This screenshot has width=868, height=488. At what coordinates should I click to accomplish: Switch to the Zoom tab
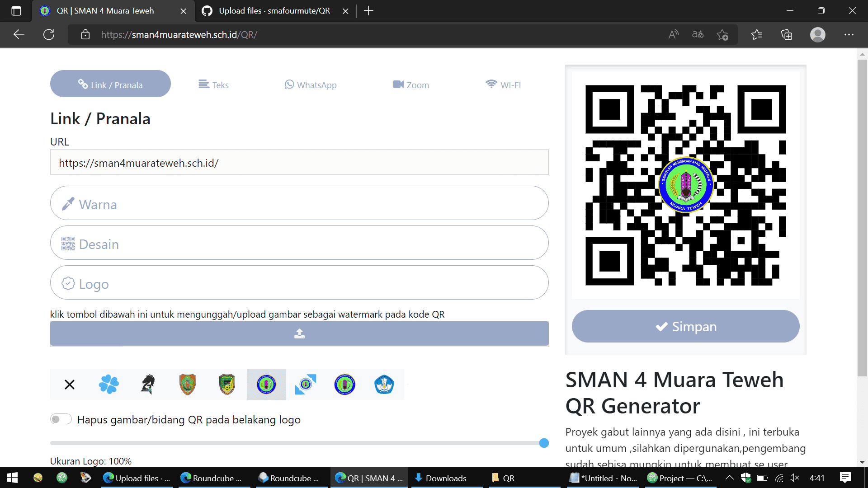click(x=410, y=85)
